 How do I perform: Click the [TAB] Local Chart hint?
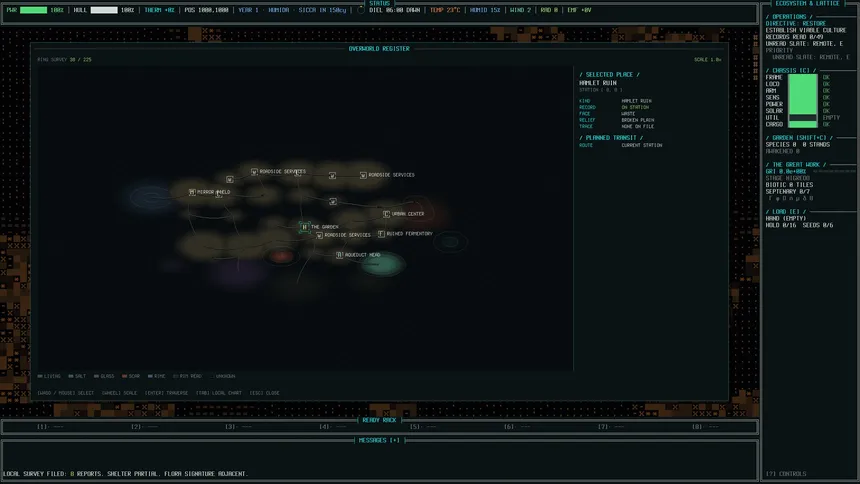click(x=219, y=393)
